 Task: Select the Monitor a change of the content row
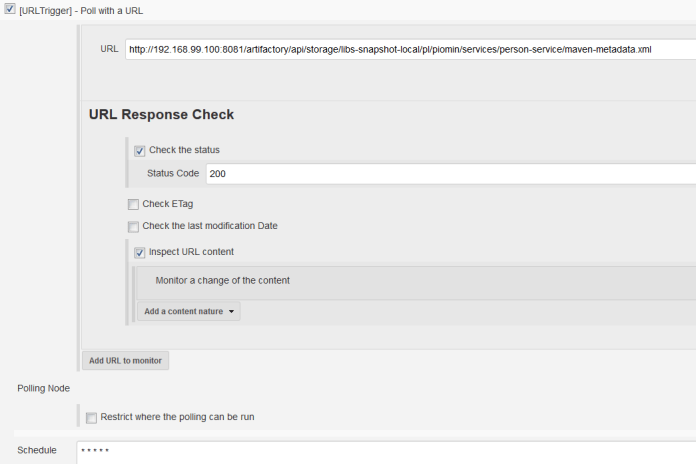coord(223,281)
